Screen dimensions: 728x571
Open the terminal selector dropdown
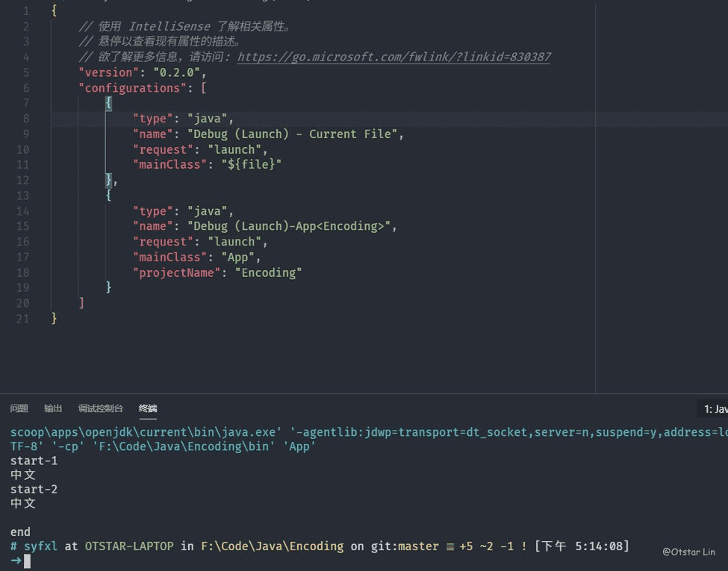coord(714,409)
